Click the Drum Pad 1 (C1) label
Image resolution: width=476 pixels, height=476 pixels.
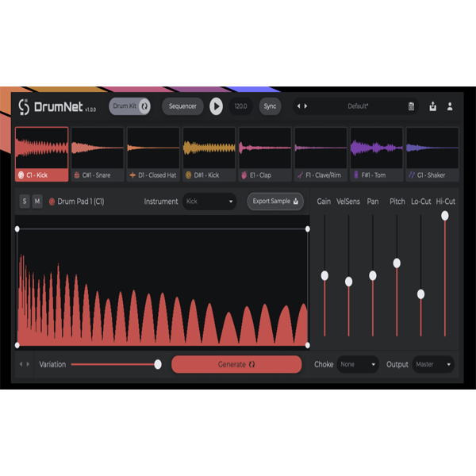[x=81, y=202]
